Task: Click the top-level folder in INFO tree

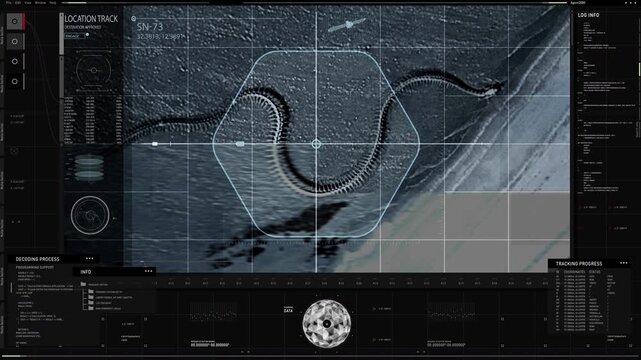Action: pos(83,284)
